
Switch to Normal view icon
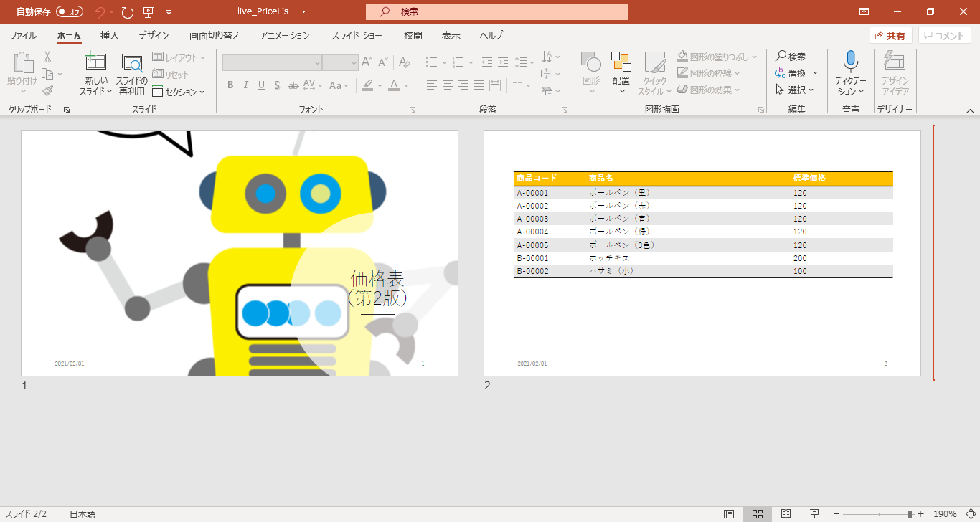pyautogui.click(x=729, y=514)
